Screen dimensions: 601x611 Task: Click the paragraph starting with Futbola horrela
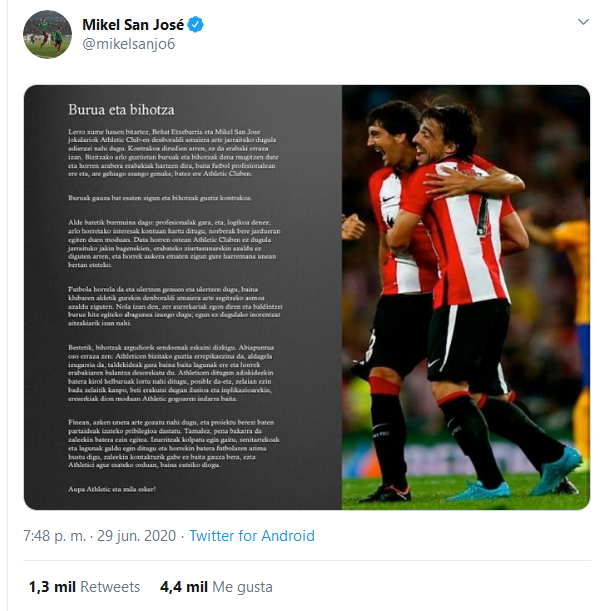click(175, 306)
